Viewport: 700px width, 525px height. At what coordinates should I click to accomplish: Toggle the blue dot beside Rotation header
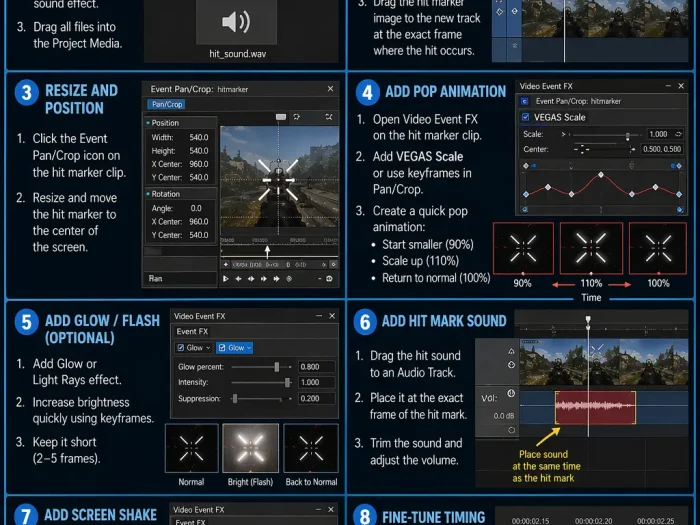pyautogui.click(x=148, y=194)
